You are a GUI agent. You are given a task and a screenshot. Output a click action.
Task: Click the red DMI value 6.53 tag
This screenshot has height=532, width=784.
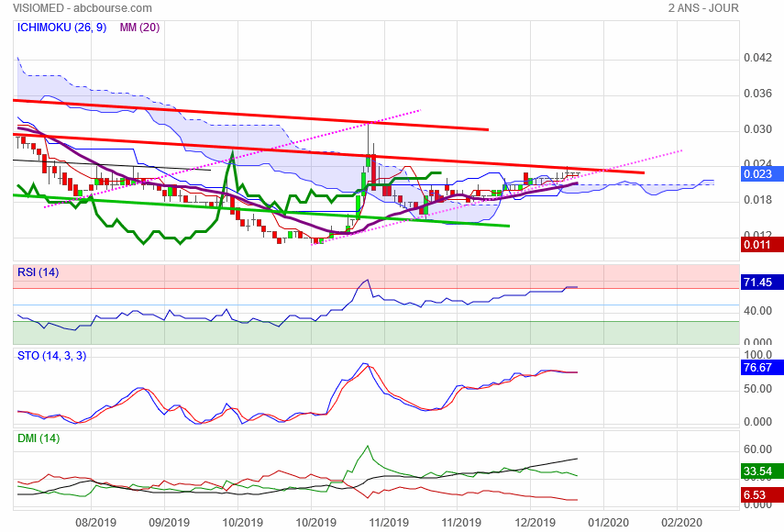point(761,495)
